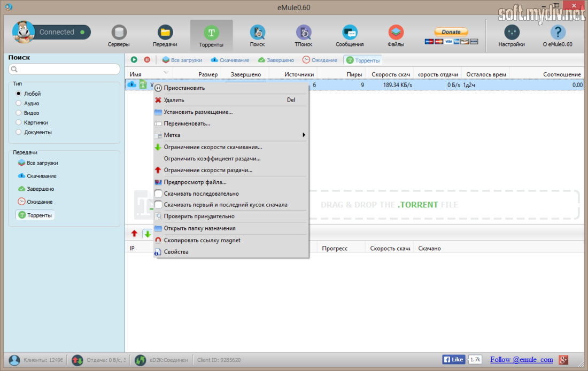Screen dimensions: 588x371
Task: Click the Google+ icon in status bar
Action: 563,360
